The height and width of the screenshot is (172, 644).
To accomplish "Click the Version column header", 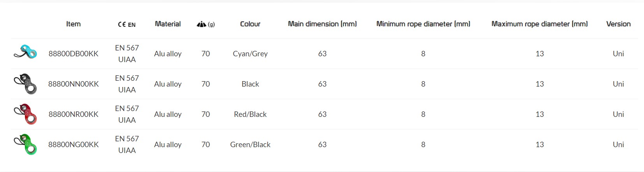I will tap(618, 24).
